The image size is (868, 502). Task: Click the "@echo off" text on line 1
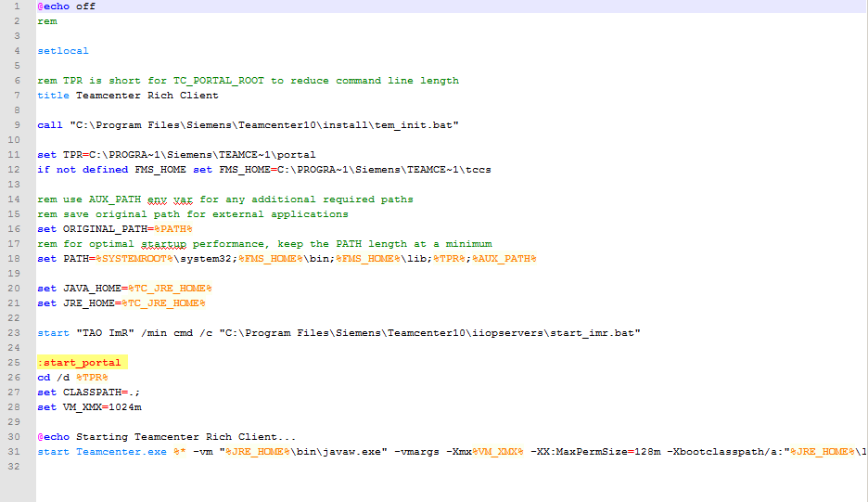click(67, 6)
